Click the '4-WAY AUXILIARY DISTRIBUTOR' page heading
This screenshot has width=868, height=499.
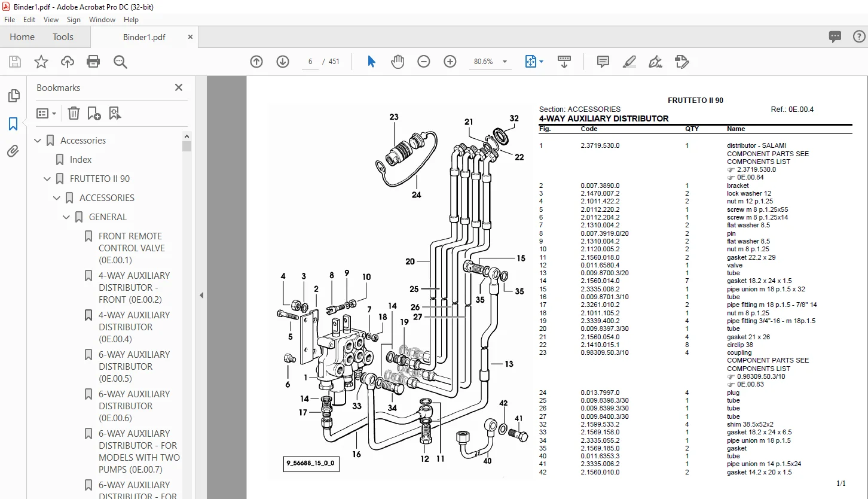(x=604, y=118)
